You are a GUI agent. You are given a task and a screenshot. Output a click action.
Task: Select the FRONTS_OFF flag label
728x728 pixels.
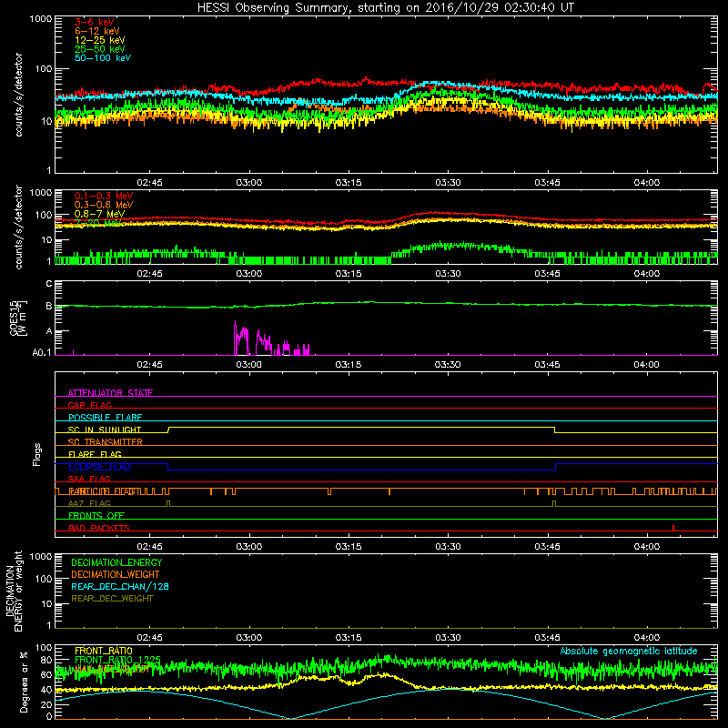tap(96, 516)
